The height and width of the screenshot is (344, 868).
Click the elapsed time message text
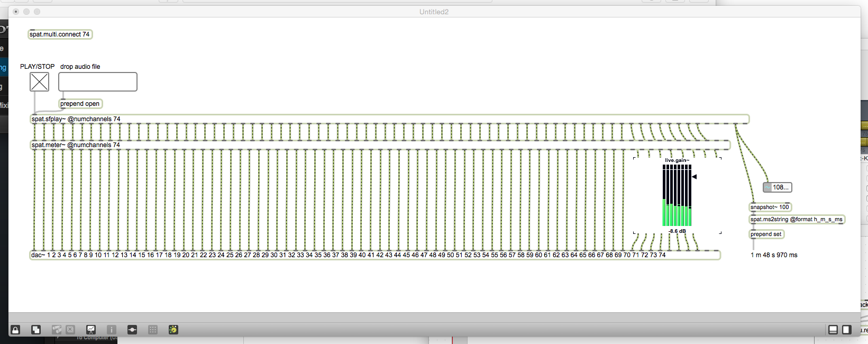pos(774,255)
